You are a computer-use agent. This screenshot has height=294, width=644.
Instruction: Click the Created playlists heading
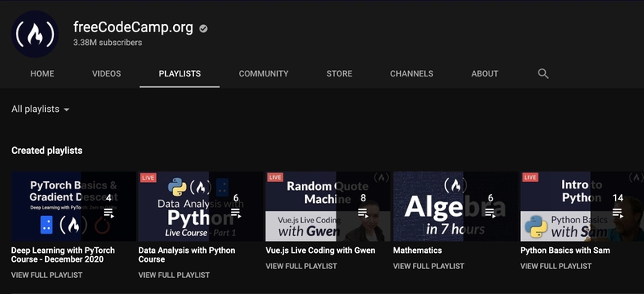[47, 151]
